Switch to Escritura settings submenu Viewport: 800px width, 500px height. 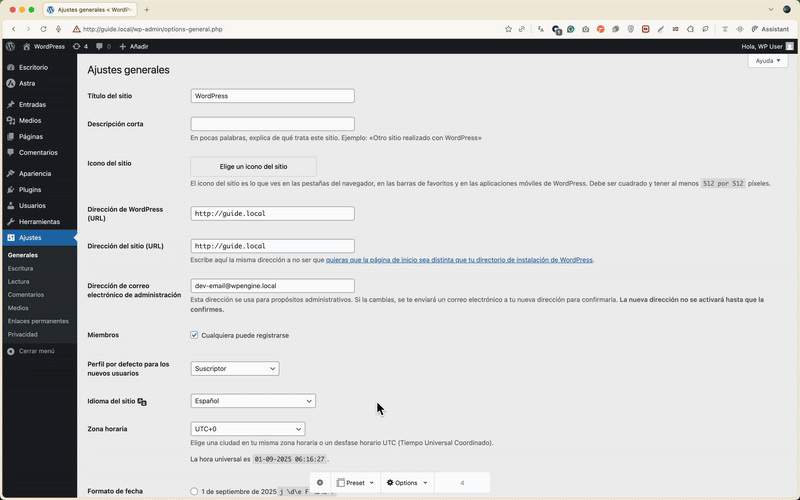click(20, 268)
